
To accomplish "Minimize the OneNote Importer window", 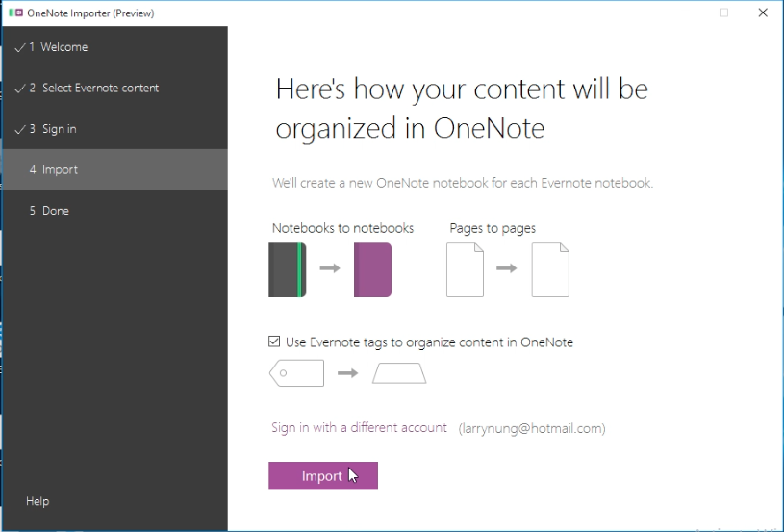I will coord(686,13).
